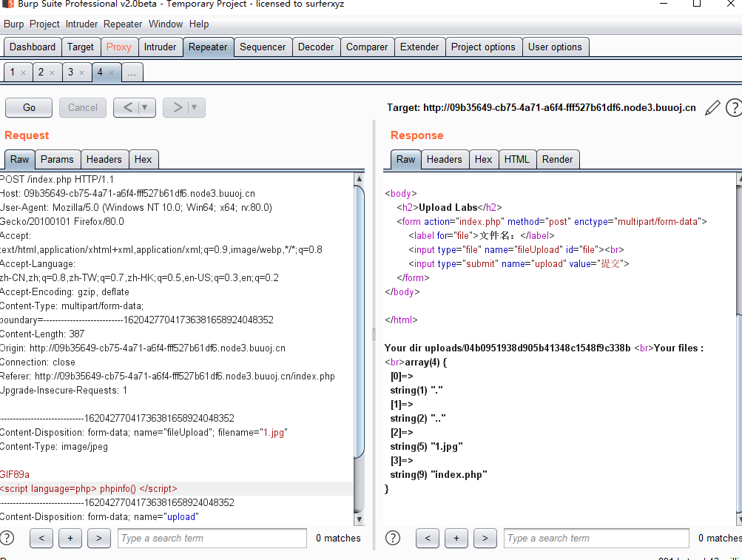The height and width of the screenshot is (560, 742).
Task: Show response Headers view
Action: pos(445,160)
